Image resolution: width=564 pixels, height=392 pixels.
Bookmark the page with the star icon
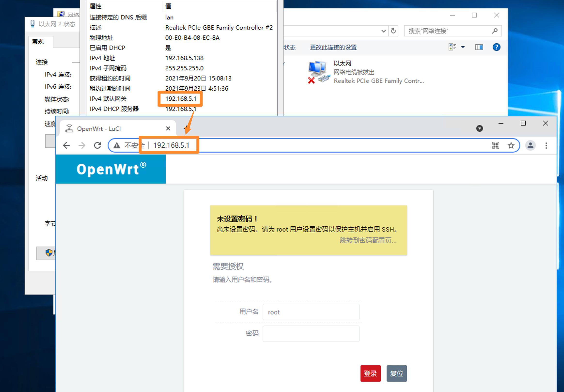[511, 145]
